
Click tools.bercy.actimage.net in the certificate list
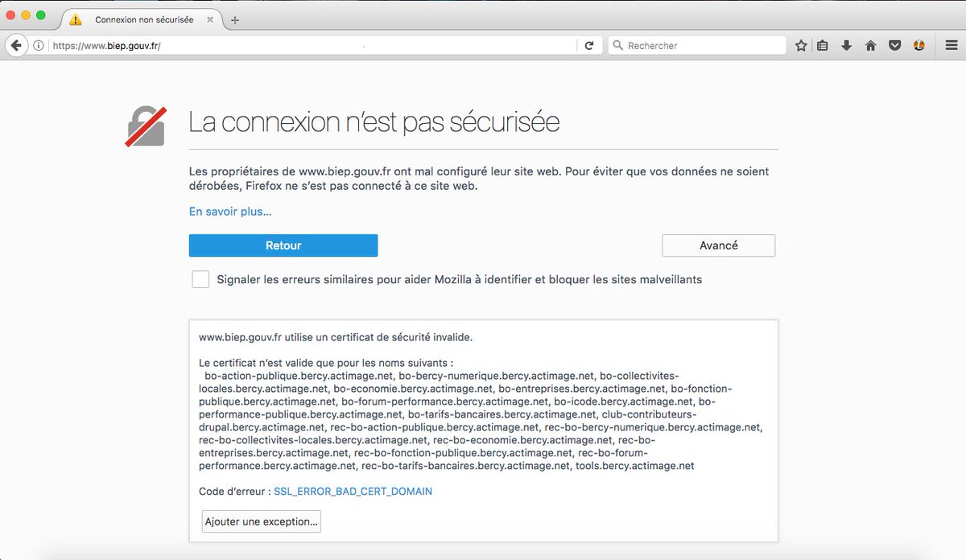point(634,466)
